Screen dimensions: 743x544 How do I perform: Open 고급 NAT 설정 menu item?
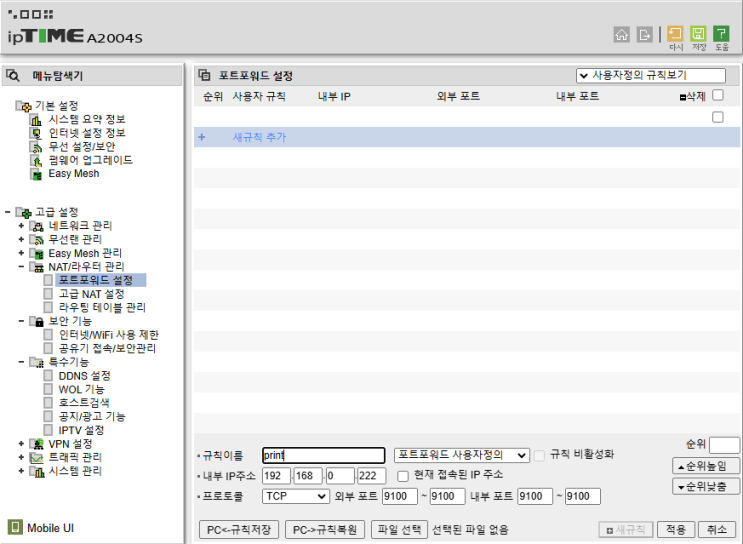(91, 294)
